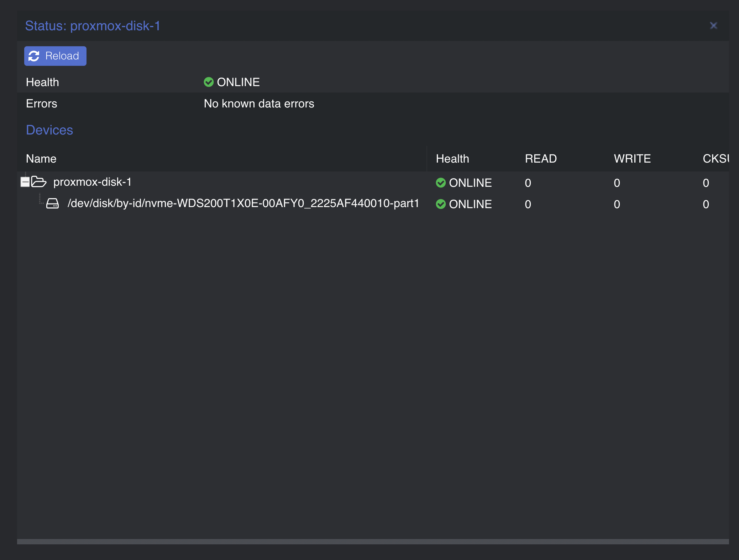The width and height of the screenshot is (739, 560).
Task: Click the checksum value of proxmox-disk-1 row
Action: coord(706,183)
